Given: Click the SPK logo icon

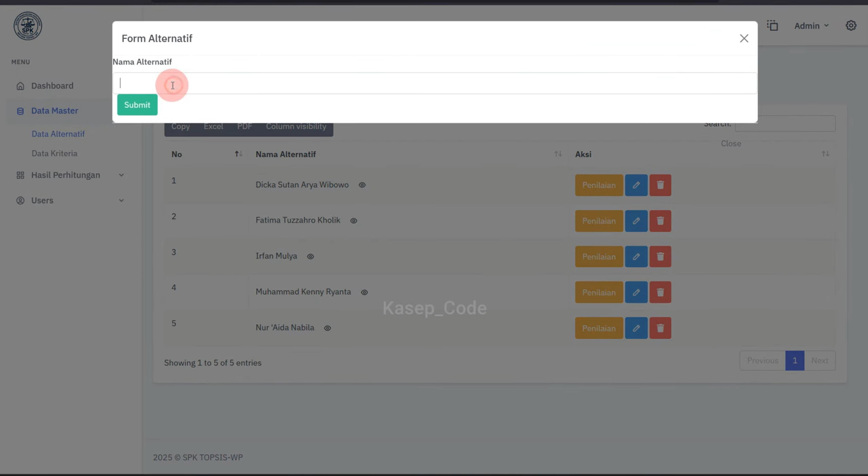Looking at the screenshot, I should click(28, 26).
